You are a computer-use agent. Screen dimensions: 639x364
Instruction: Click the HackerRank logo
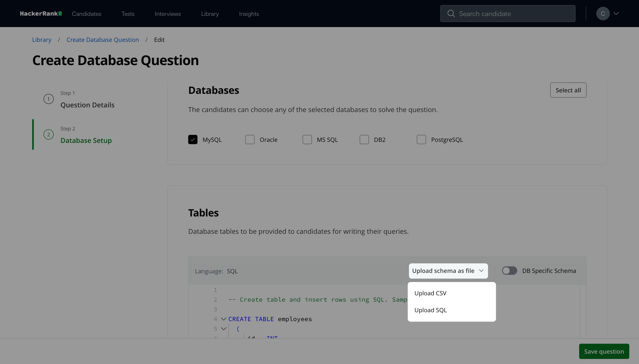coord(41,14)
